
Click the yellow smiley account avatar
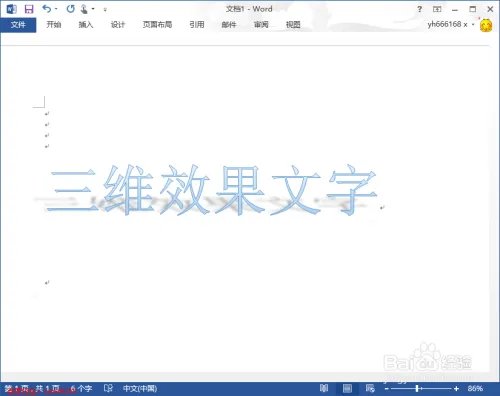tap(486, 25)
